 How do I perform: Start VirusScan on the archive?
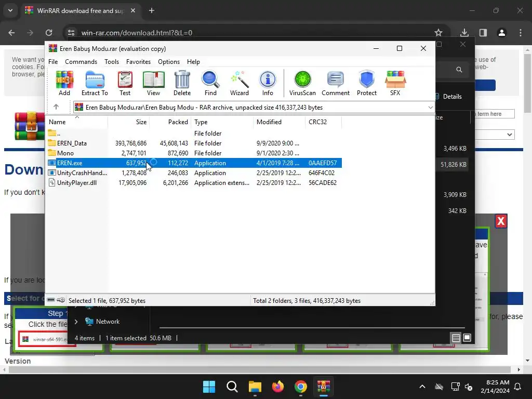point(302,83)
